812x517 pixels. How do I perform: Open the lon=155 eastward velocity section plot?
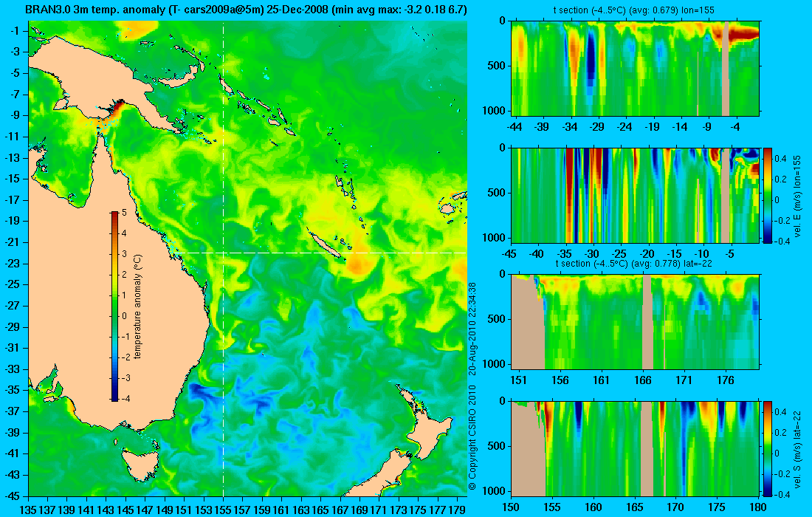pyautogui.click(x=636, y=195)
